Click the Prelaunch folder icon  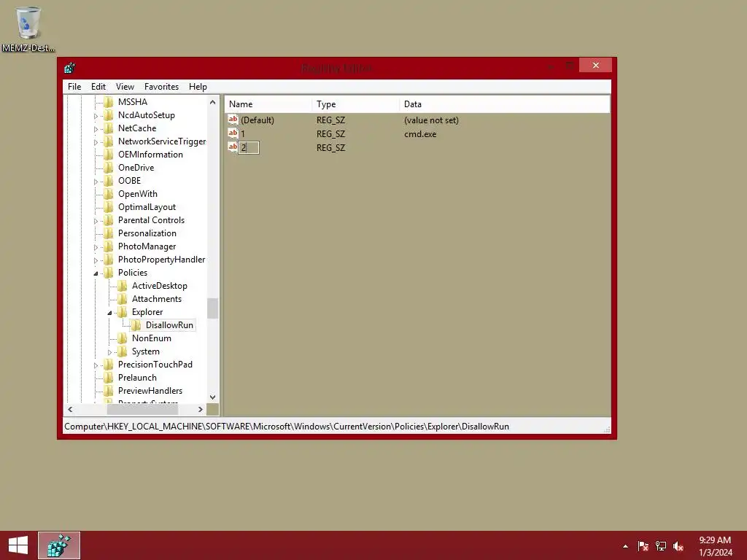(109, 378)
